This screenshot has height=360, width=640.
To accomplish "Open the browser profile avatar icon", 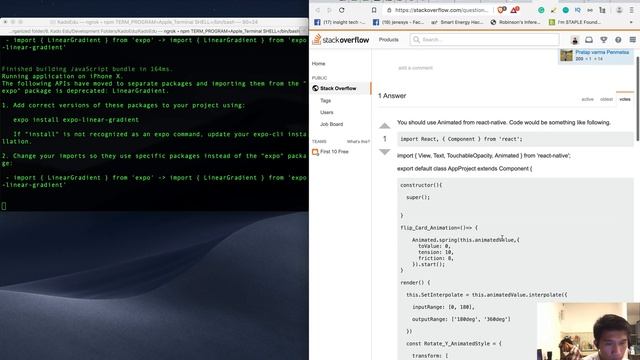I will pyautogui.click(x=619, y=10).
